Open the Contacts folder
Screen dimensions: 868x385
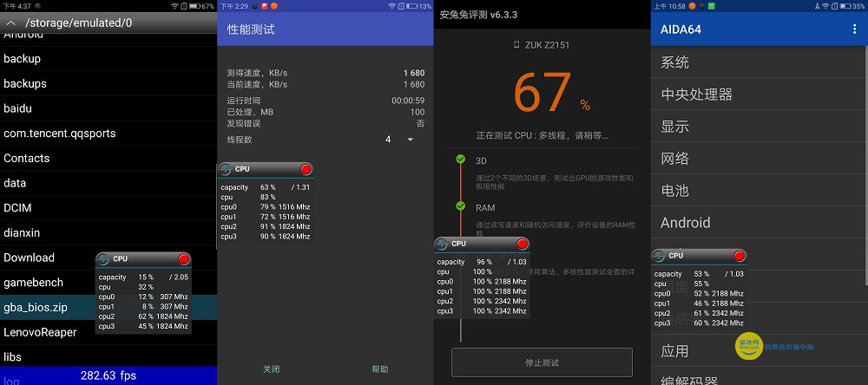click(x=108, y=158)
